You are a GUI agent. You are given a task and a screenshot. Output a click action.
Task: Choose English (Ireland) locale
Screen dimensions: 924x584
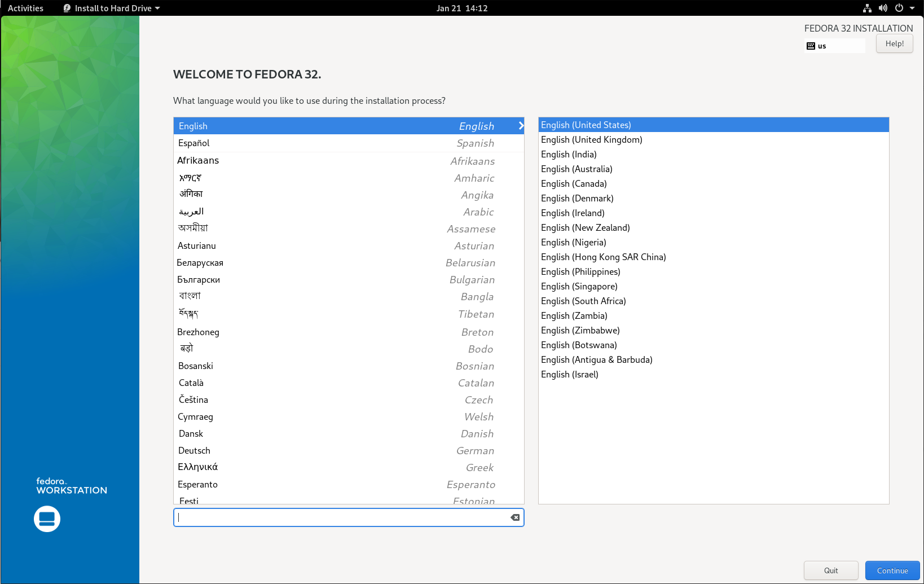tap(714, 213)
